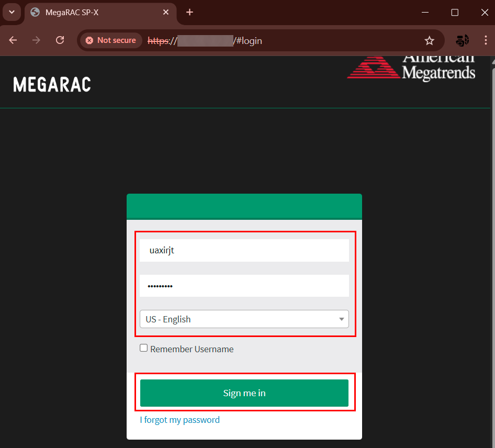Click the Not secure site info chip

[x=111, y=40]
